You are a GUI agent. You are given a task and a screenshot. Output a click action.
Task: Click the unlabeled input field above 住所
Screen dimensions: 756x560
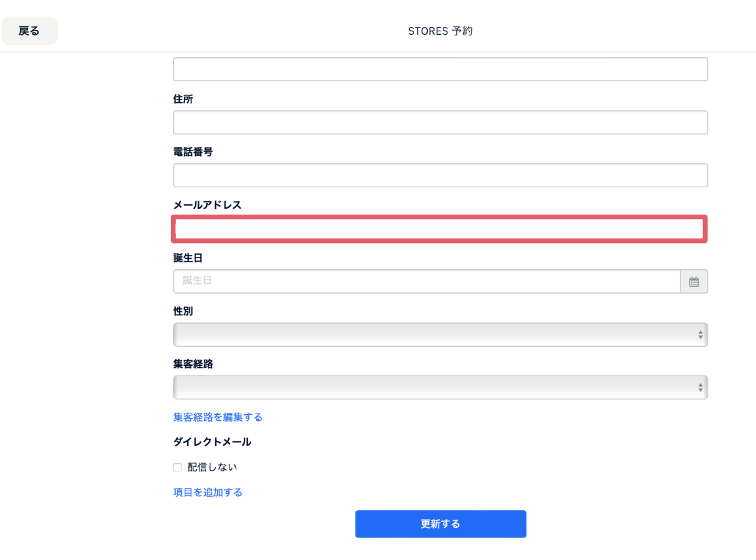click(x=440, y=69)
